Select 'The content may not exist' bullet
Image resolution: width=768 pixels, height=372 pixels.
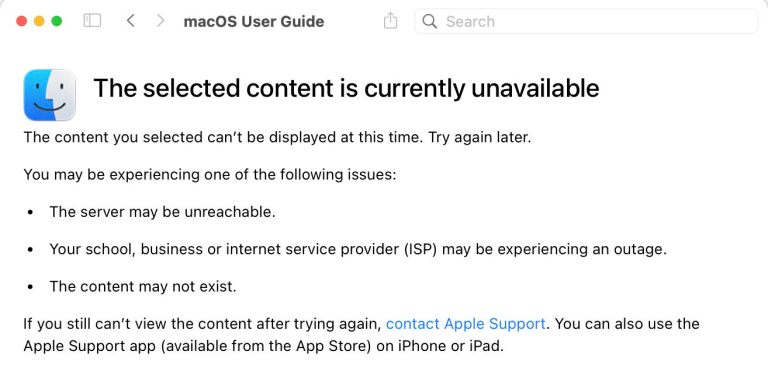click(x=143, y=287)
